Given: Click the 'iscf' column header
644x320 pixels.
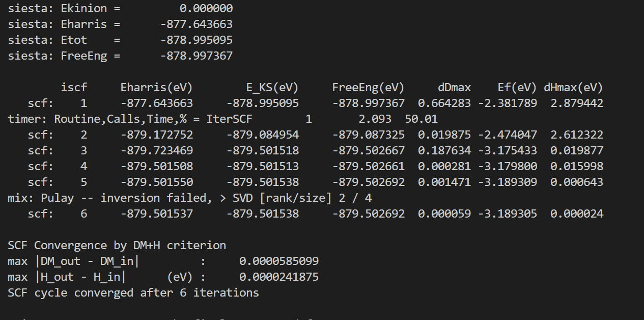Looking at the screenshot, I should 74,87.
